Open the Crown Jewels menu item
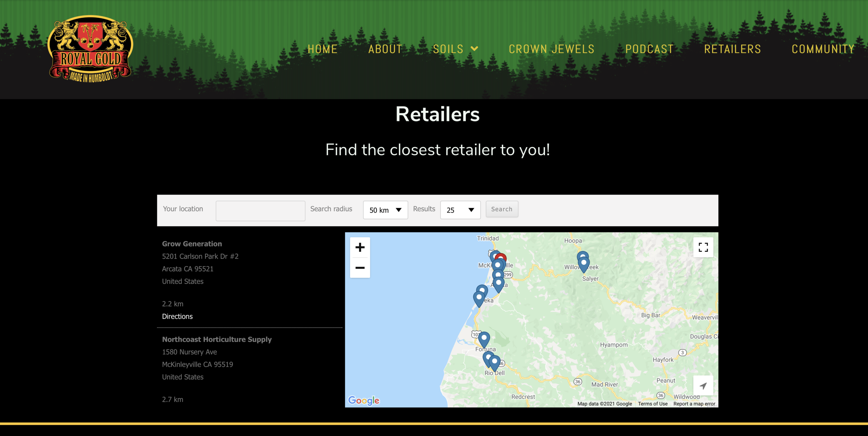The width and height of the screenshot is (868, 436). [x=551, y=49]
